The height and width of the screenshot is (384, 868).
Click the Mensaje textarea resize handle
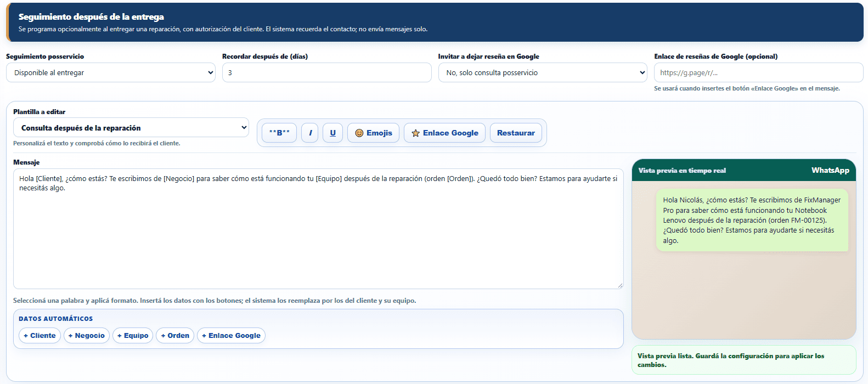[620, 285]
